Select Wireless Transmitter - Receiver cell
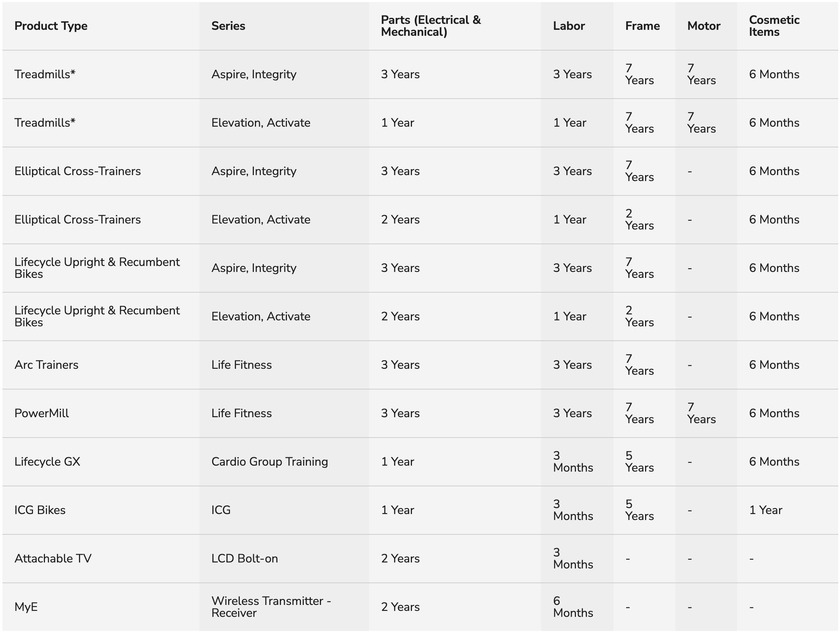Image resolution: width=840 pixels, height=633 pixels. point(271,607)
